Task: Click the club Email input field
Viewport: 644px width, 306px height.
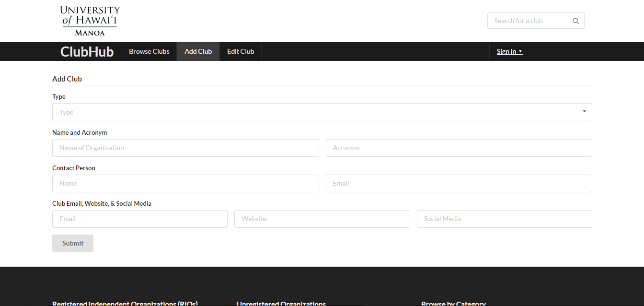Action: [139, 219]
